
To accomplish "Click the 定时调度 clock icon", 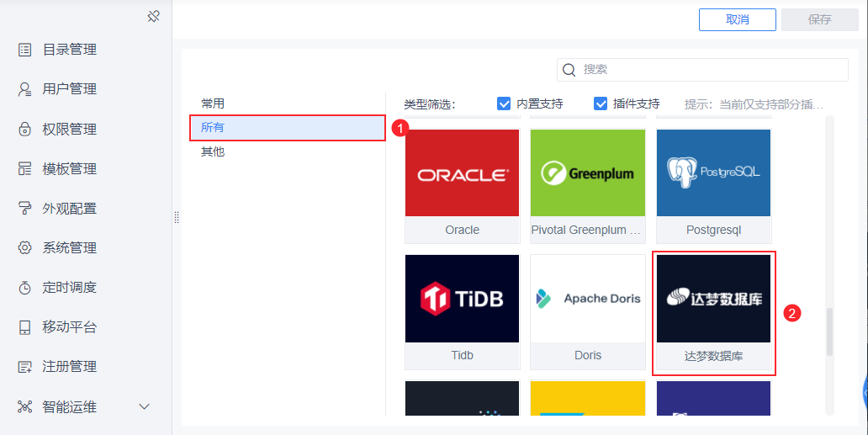I will 25,288.
